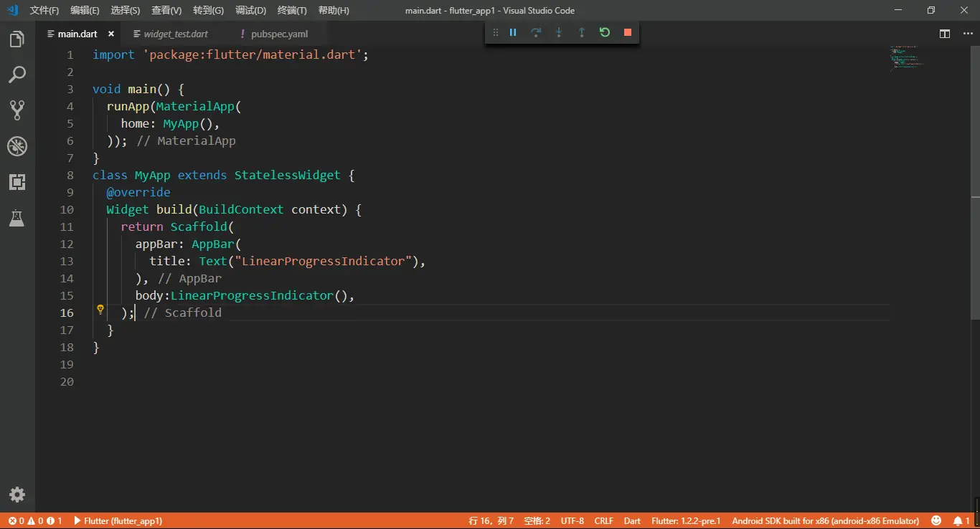Open the 终端(T) menu
This screenshot has width=980, height=529.
click(x=292, y=11)
